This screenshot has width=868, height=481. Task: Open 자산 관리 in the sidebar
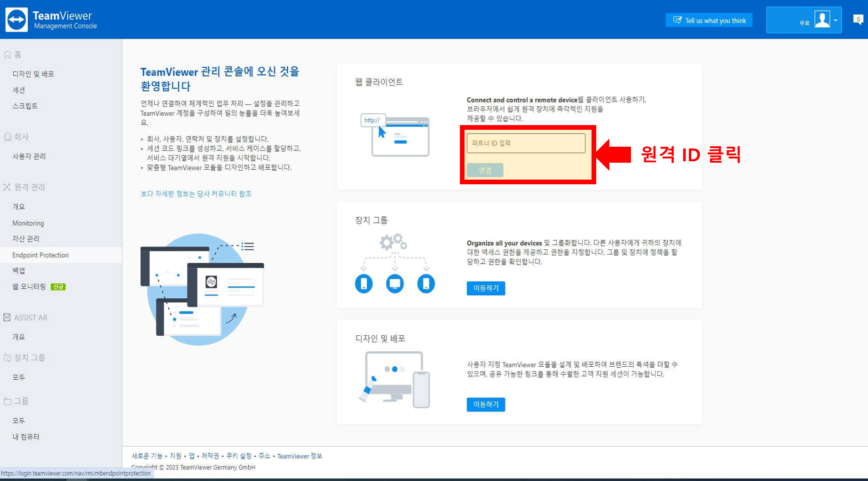pyautogui.click(x=26, y=238)
